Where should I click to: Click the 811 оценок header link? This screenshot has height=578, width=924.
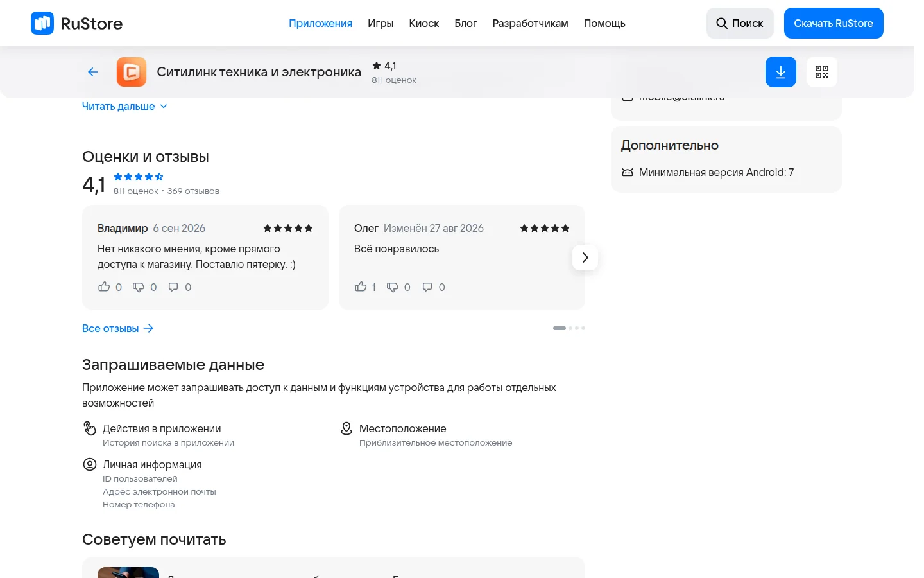coord(394,80)
